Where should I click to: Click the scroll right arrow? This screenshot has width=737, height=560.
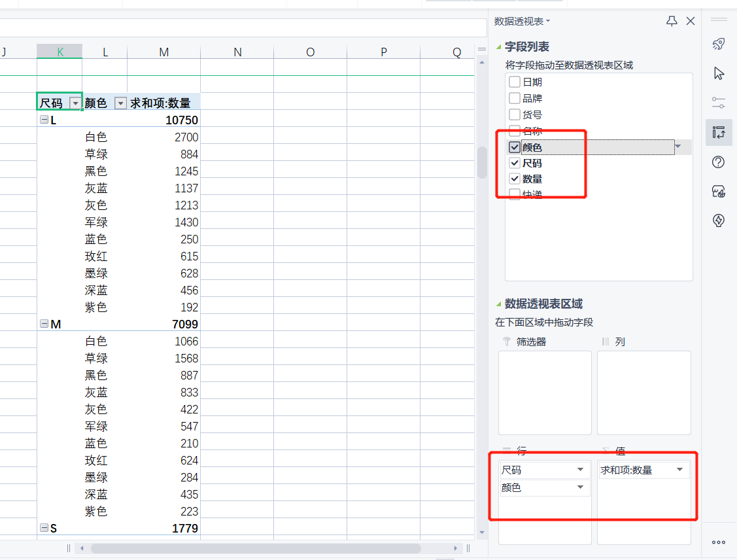point(455,548)
